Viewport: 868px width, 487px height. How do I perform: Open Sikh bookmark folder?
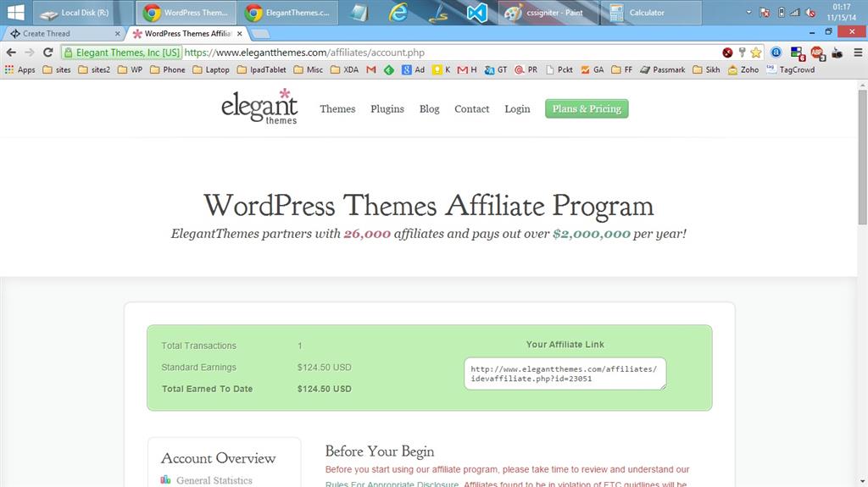click(706, 69)
